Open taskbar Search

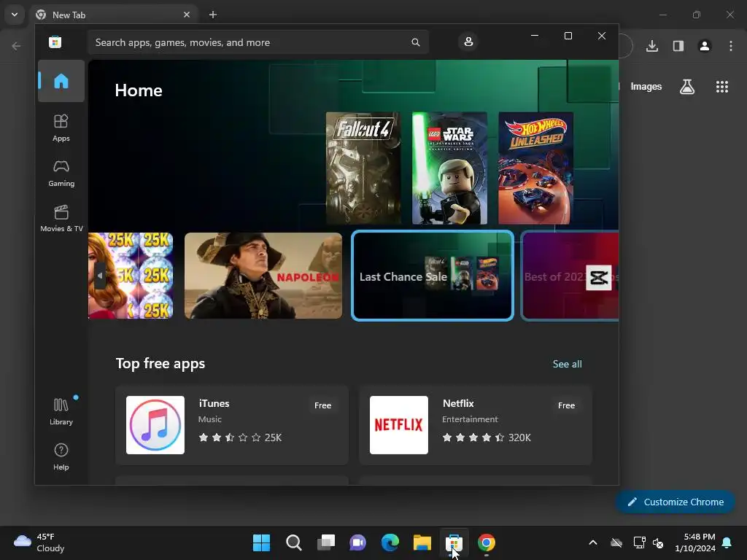tap(293, 542)
